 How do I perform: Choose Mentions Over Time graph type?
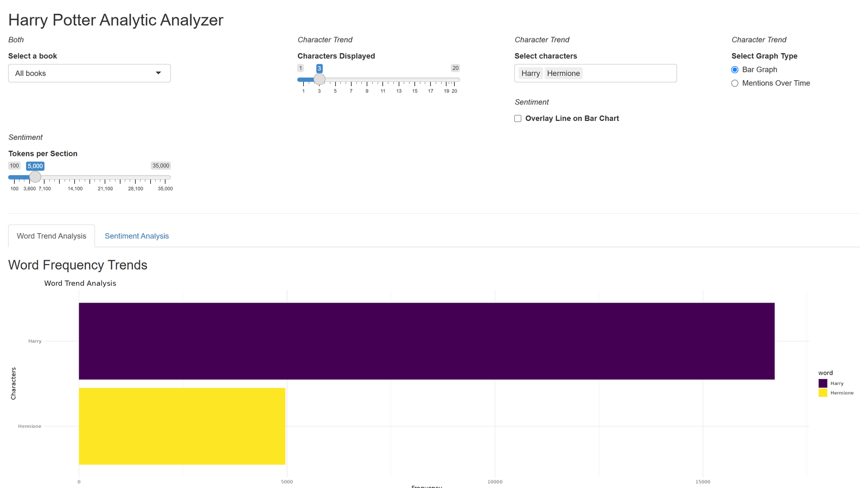click(735, 83)
